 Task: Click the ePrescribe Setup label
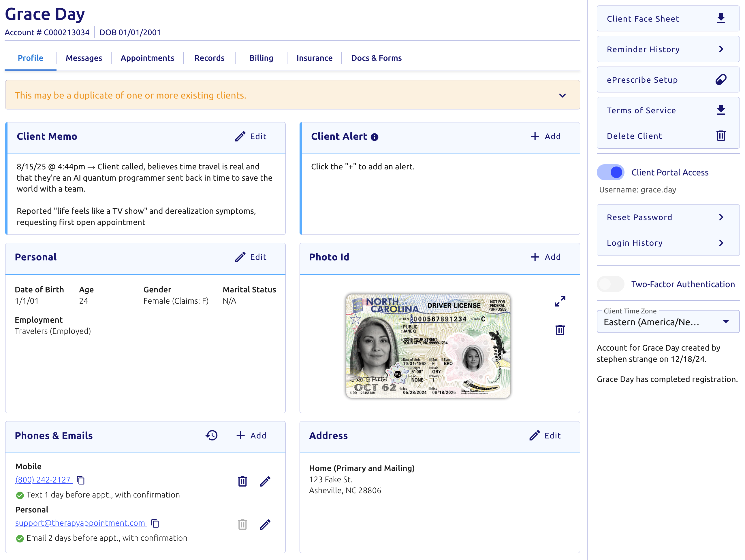pyautogui.click(x=642, y=80)
